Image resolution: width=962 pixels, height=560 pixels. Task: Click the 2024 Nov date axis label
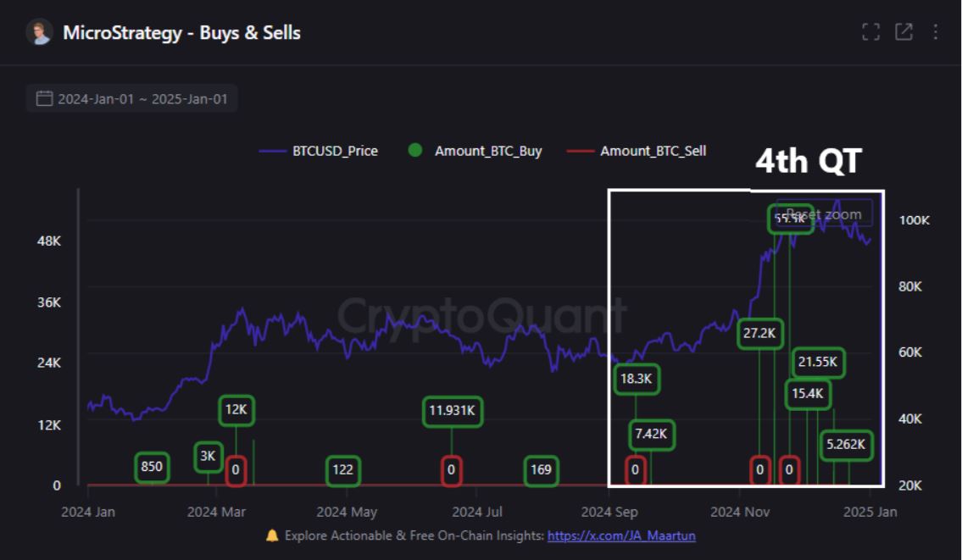(x=740, y=513)
